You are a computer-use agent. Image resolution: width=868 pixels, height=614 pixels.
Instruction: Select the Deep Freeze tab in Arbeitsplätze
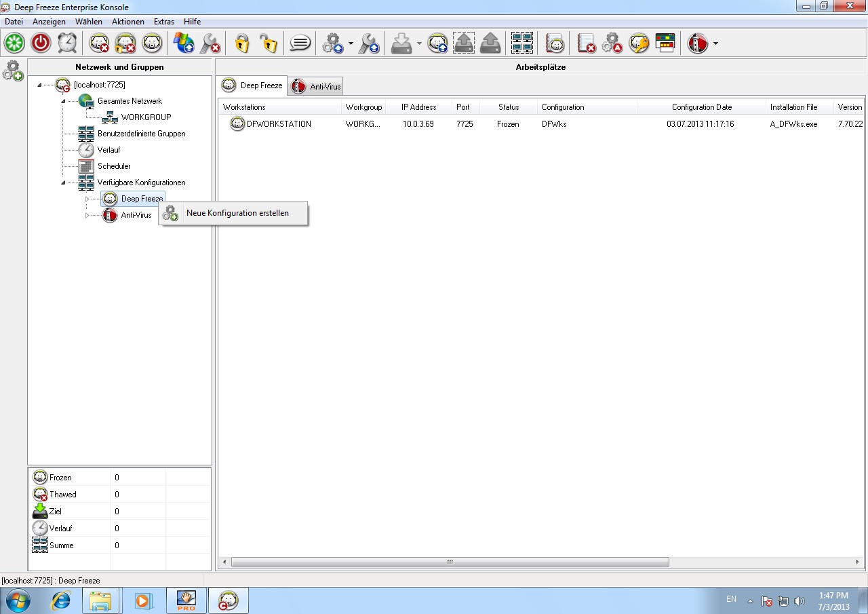click(253, 85)
